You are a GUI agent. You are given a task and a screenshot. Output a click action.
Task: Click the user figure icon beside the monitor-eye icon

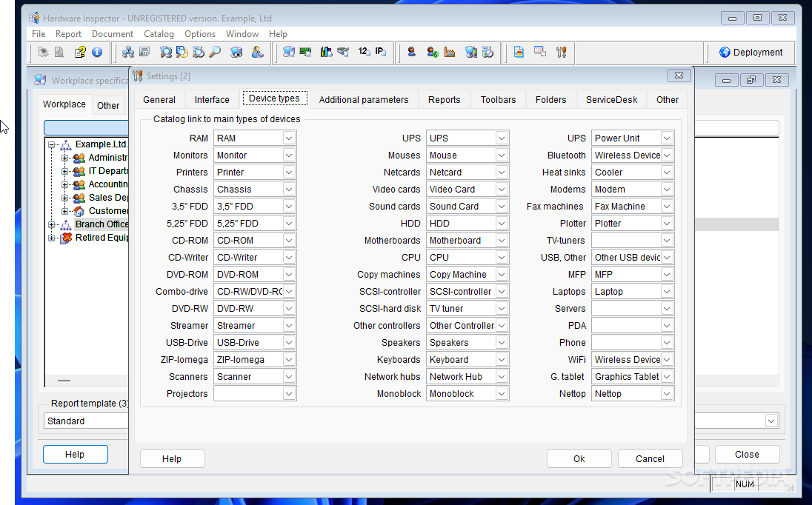point(257,53)
